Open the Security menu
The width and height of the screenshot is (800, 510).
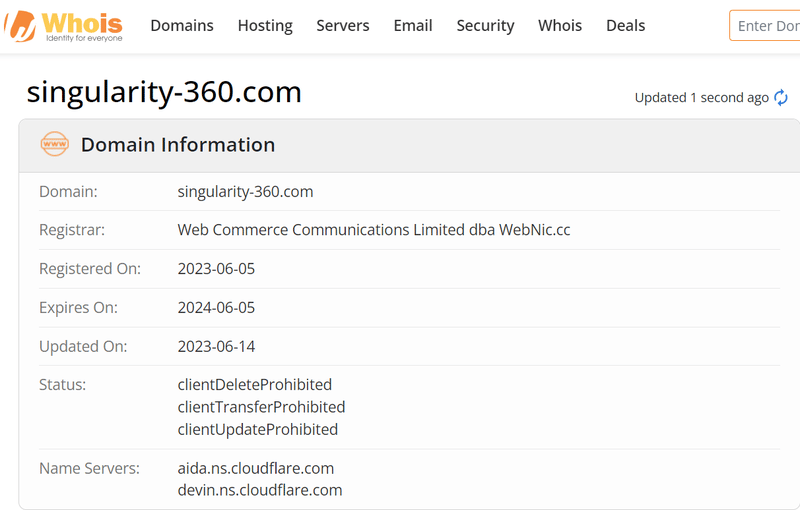pos(485,26)
